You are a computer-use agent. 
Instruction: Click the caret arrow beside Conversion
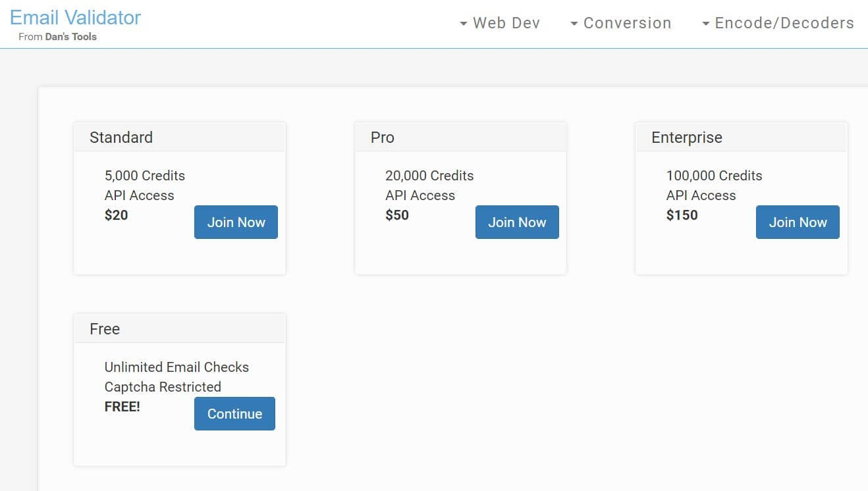click(x=574, y=24)
